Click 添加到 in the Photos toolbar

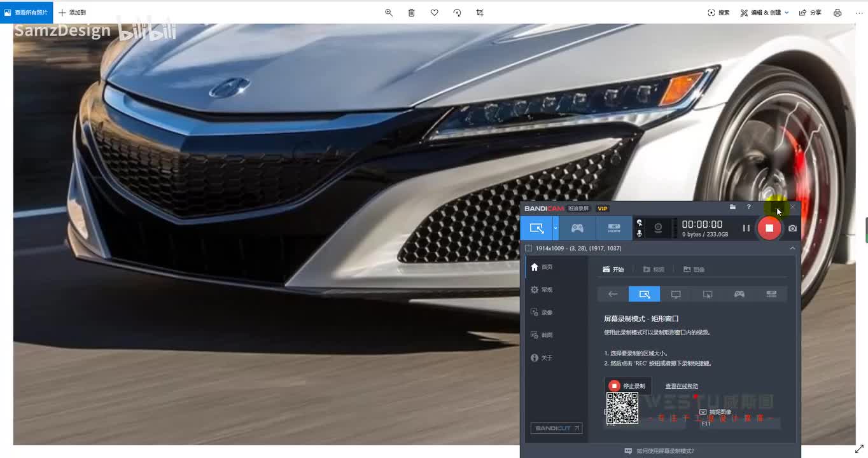point(72,13)
